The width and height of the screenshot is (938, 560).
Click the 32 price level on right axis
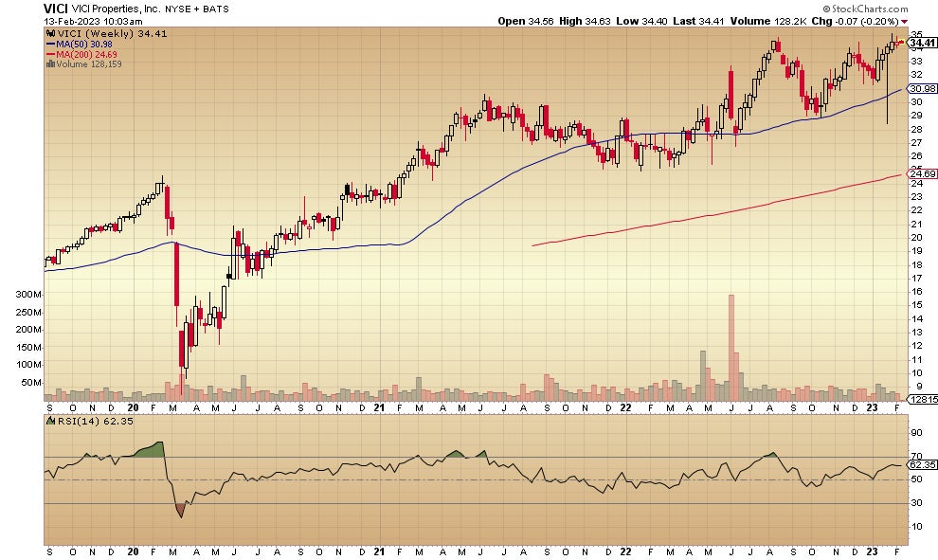916,75
